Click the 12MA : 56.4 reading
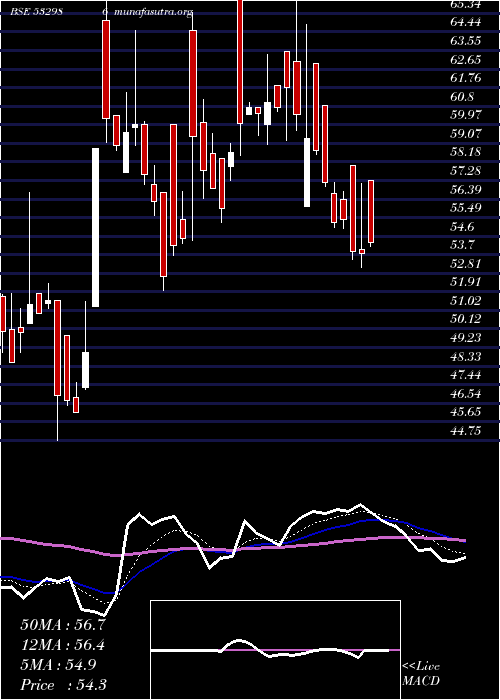Viewport: 500px width, 700px height. coord(63,645)
